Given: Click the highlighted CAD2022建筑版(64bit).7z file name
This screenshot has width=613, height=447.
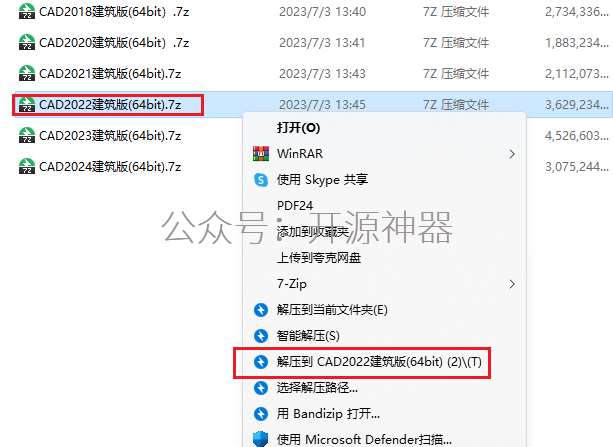Looking at the screenshot, I should click(x=110, y=104).
